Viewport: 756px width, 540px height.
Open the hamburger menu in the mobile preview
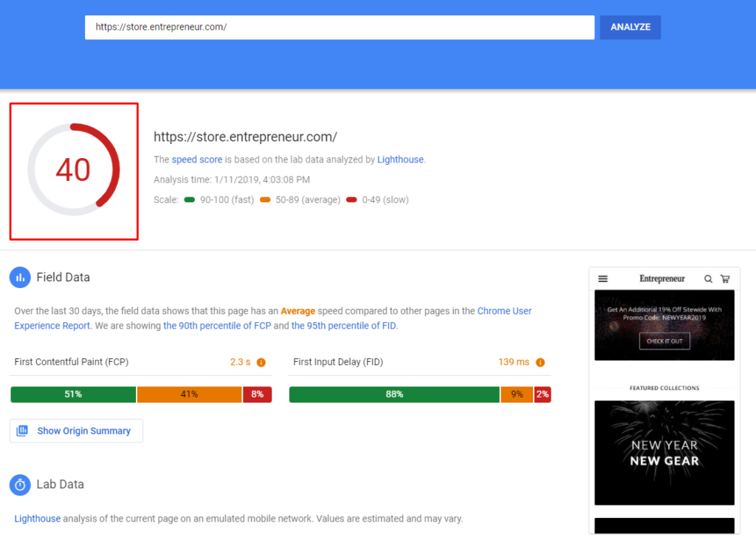point(603,278)
